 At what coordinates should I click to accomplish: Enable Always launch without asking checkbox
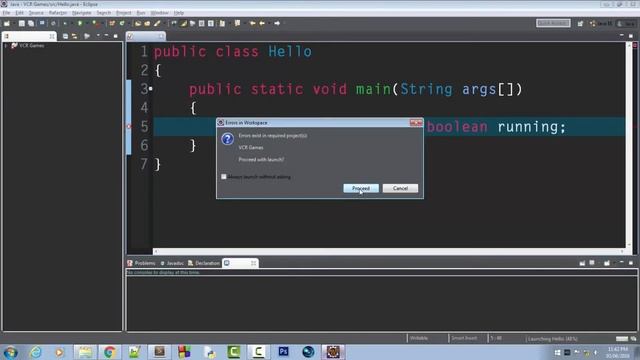pos(224,177)
